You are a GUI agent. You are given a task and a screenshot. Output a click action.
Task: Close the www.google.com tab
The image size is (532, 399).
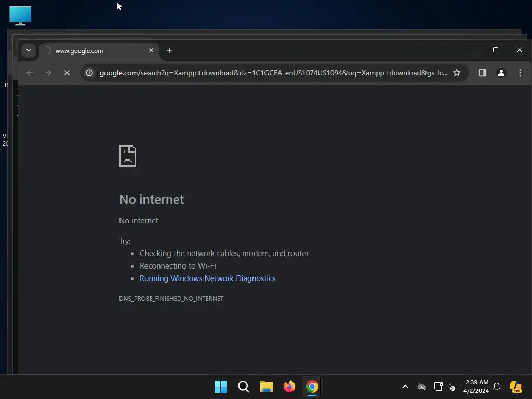pyautogui.click(x=151, y=50)
